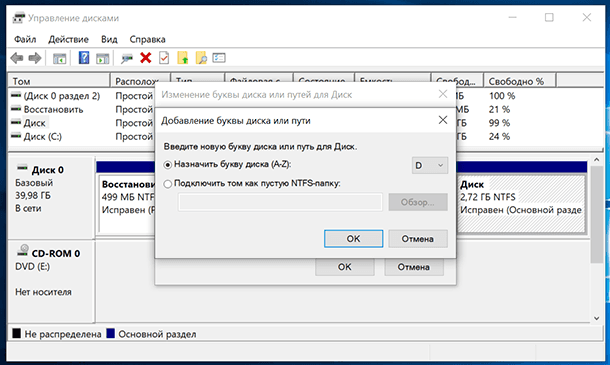Close the Добавление буквы диска или пути dialog
This screenshot has height=365, width=610.
[443, 120]
